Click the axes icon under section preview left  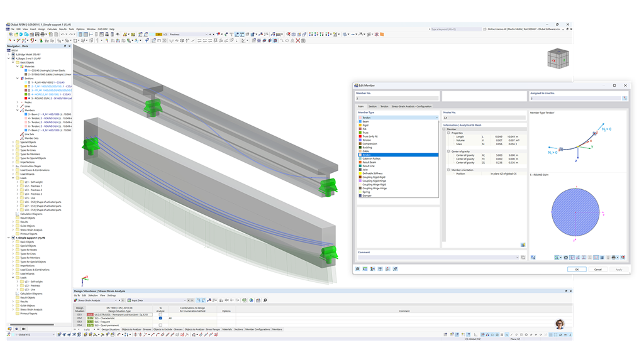coord(533,257)
